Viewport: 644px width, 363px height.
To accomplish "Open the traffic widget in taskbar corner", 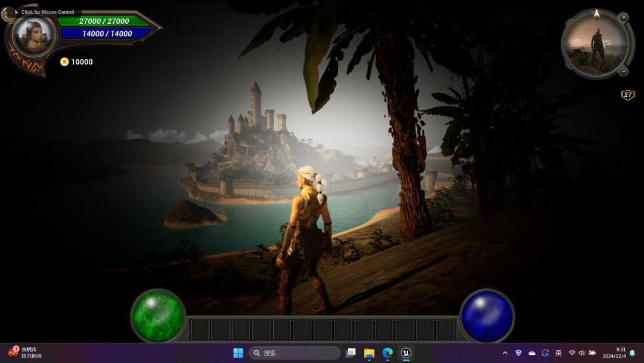I will click(26, 353).
